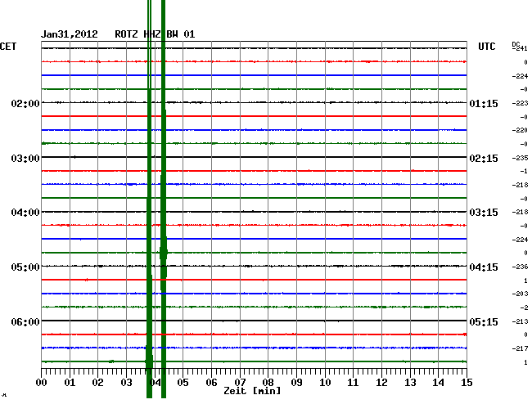The image size is (532, 404).
Task: Click the DC offset value -220
Action: (520, 130)
